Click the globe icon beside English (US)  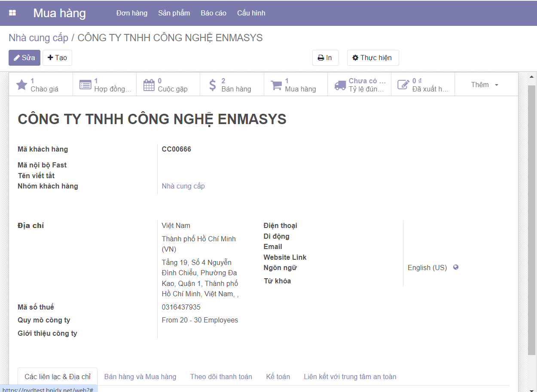tap(456, 267)
